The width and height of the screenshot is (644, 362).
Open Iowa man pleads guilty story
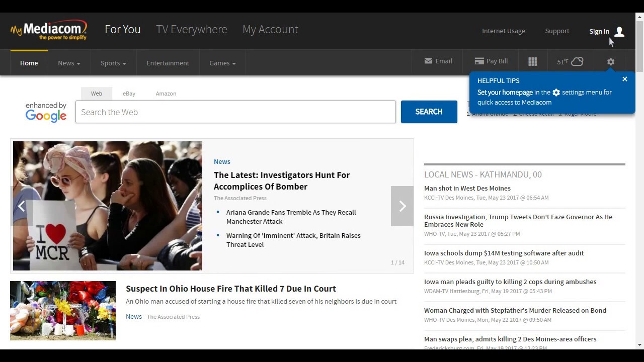510,282
